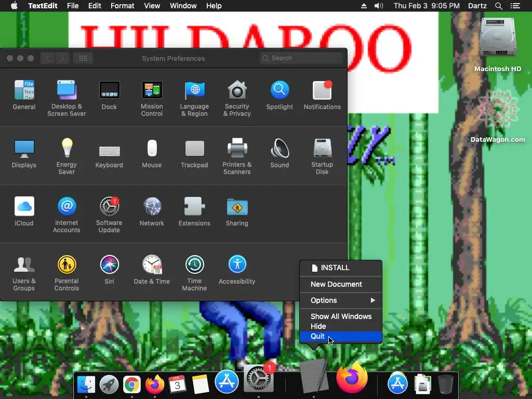This screenshot has width=532, height=399.
Task: Open Launchpad from the Dock
Action: tap(109, 384)
